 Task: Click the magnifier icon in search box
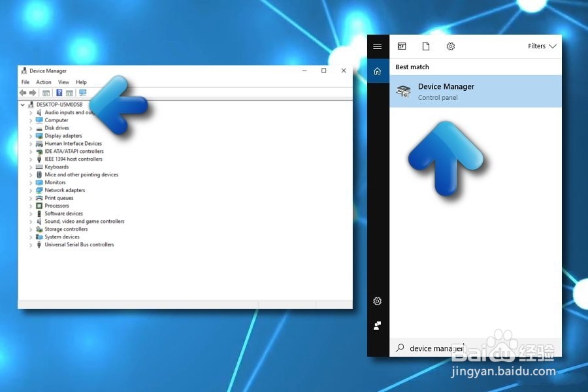pyautogui.click(x=400, y=348)
